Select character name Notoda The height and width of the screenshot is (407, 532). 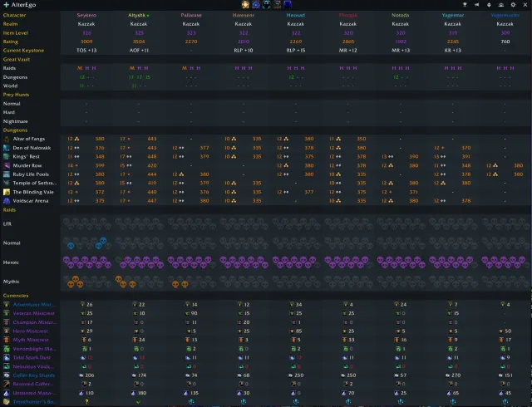pyautogui.click(x=401, y=15)
